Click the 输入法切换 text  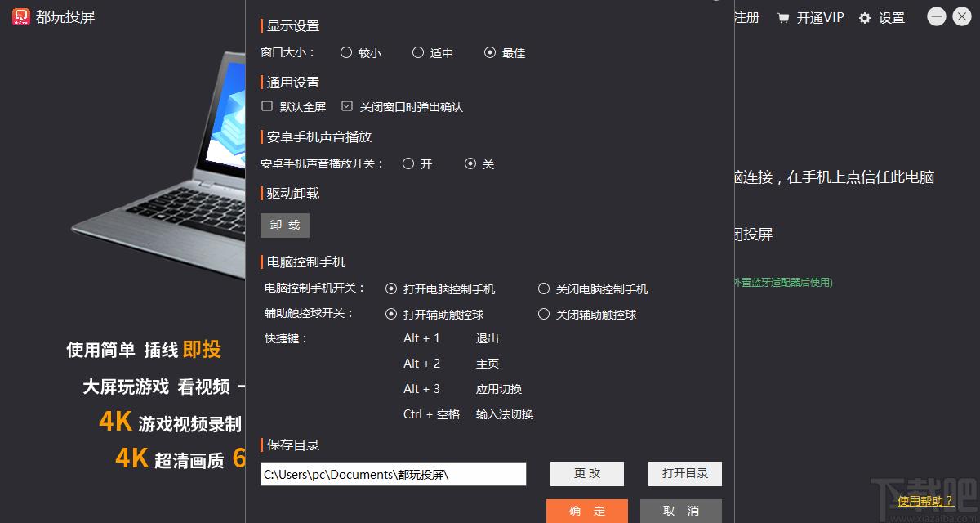pos(505,414)
